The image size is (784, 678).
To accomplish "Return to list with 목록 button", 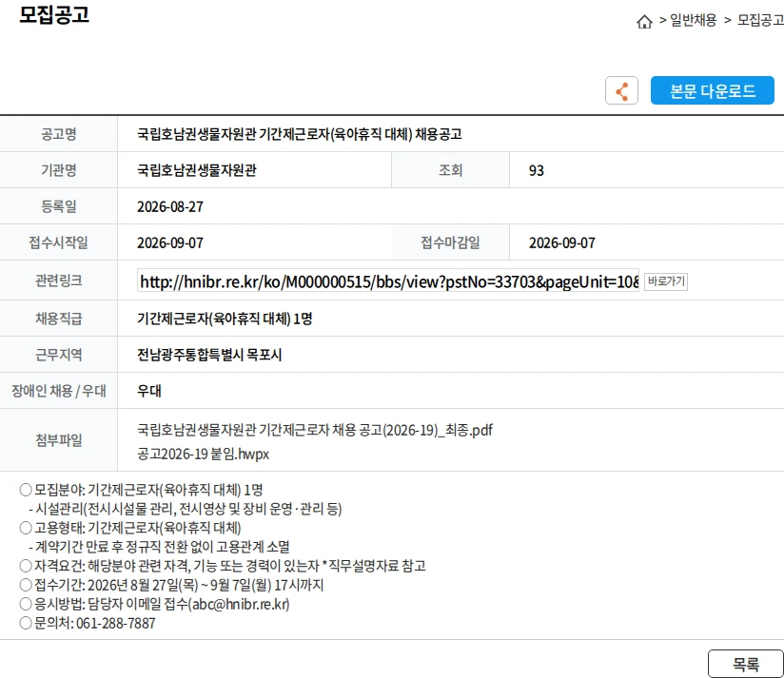I will pos(746,664).
